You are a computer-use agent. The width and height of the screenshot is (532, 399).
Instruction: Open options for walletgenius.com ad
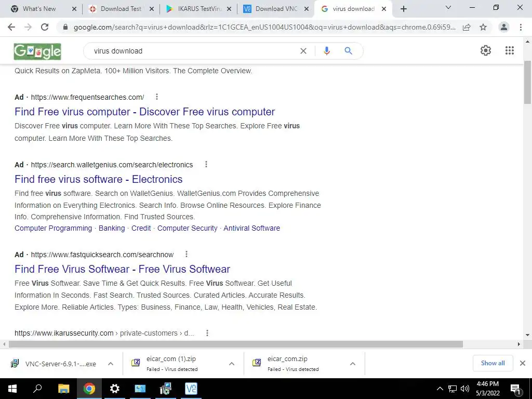click(x=206, y=164)
